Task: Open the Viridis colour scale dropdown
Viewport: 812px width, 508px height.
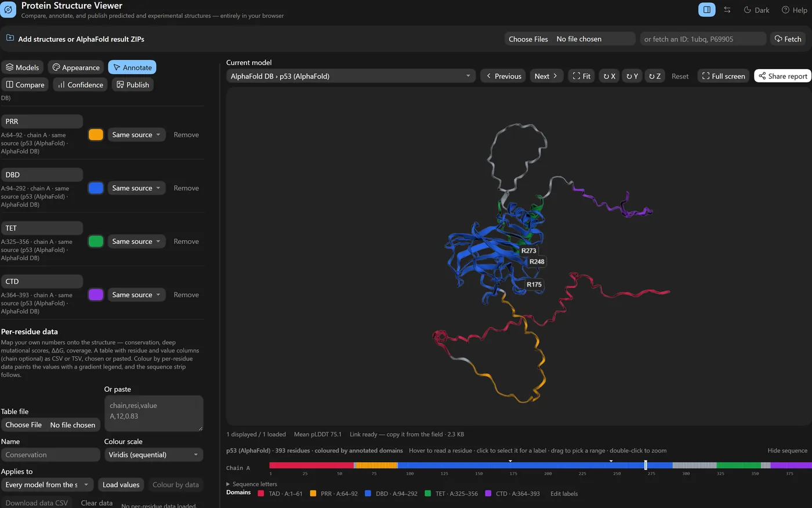Action: [x=154, y=455]
